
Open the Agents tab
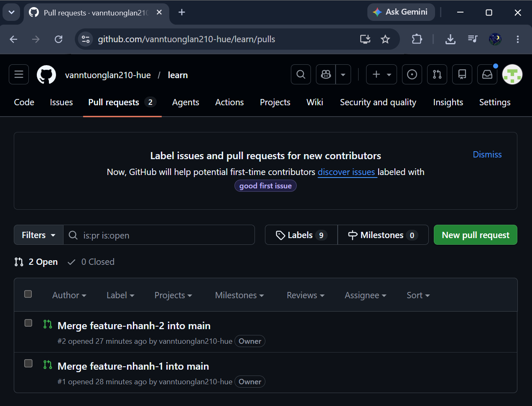click(x=186, y=102)
